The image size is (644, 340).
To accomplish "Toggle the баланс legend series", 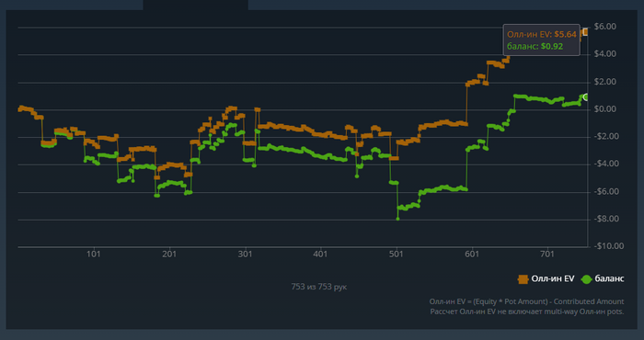I will point(603,278).
